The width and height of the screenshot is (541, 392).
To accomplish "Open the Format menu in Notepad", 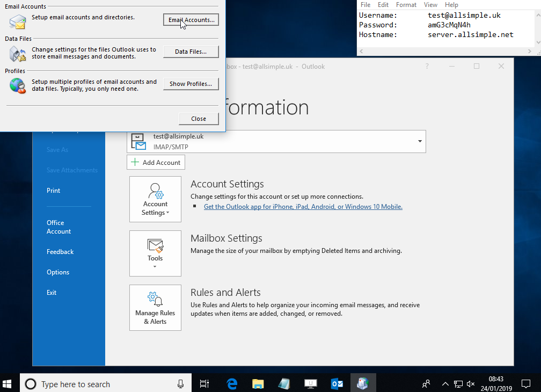I will pos(406,5).
